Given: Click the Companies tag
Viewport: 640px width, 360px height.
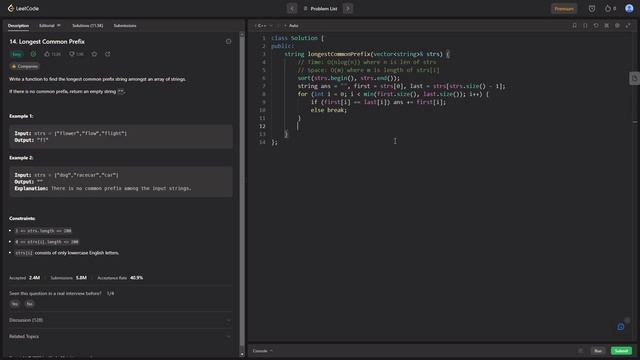Looking at the screenshot, I should [x=25, y=66].
